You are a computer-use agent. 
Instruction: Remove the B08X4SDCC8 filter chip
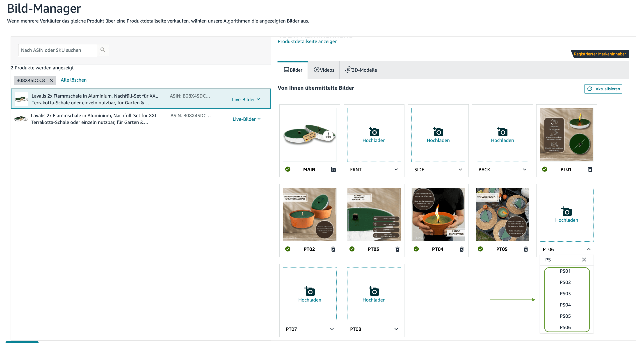[x=51, y=80]
